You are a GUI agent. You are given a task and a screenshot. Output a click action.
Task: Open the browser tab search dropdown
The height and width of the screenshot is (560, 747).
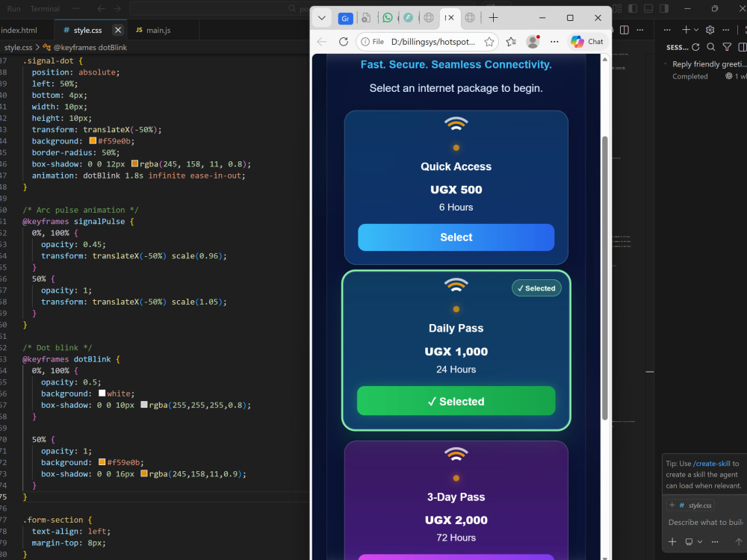click(321, 18)
